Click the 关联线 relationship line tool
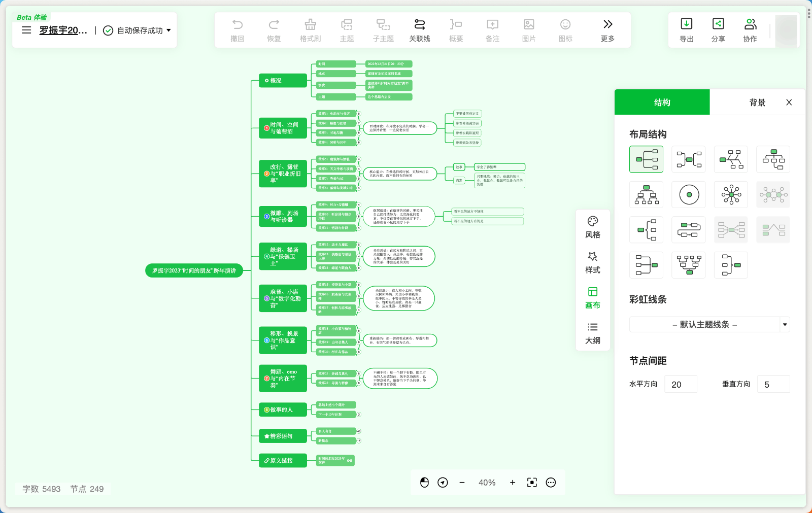812x513 pixels. 419,30
